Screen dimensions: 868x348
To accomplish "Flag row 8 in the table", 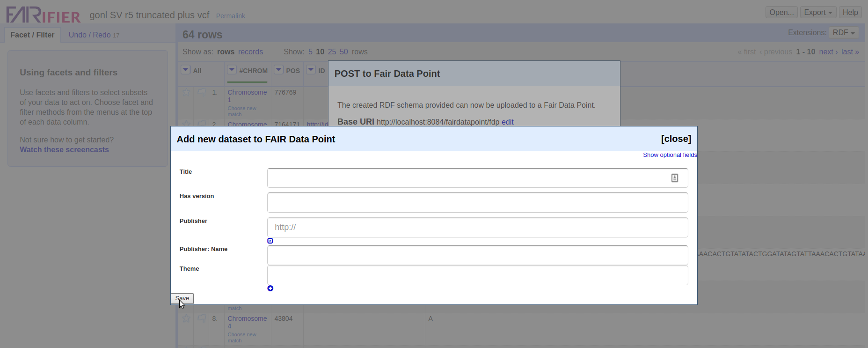I will click(202, 318).
